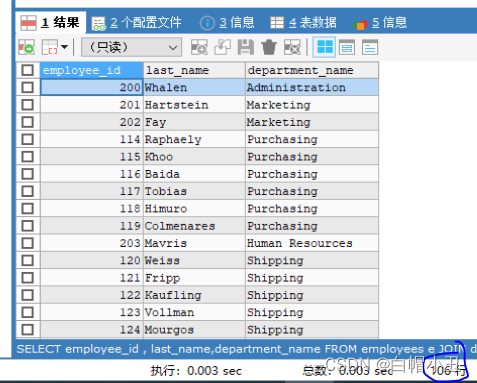This screenshot has height=383, width=477.
Task: Check the box for Himuro row
Action: [27, 209]
